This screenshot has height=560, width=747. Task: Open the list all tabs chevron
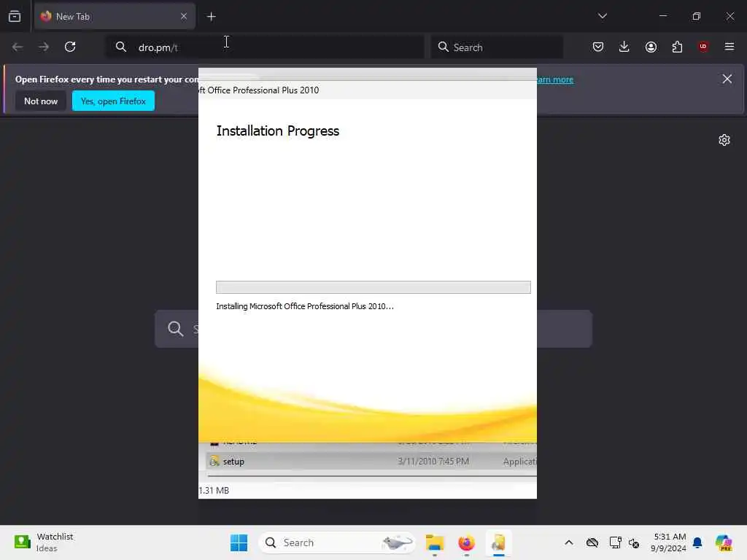(602, 16)
